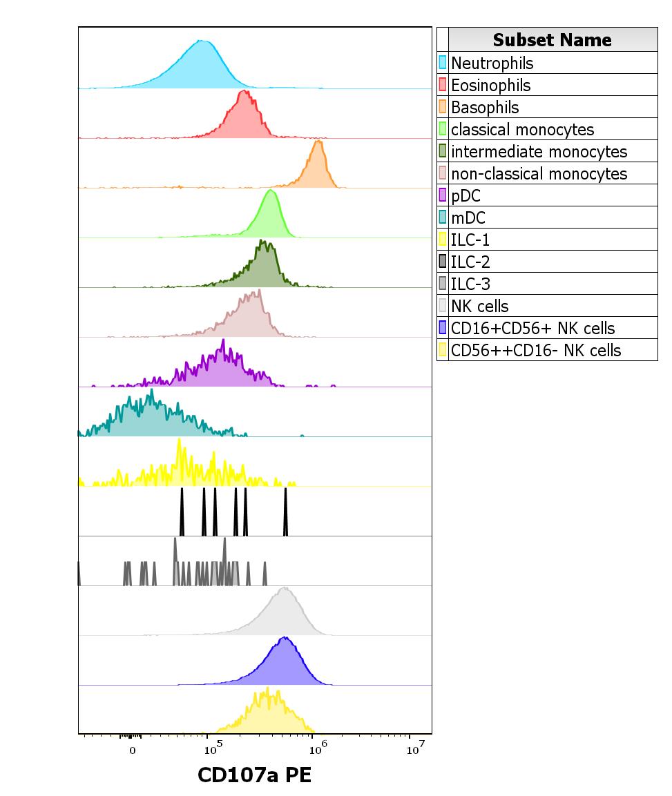Viewport: 672px width, 796px height.
Task: Select the pDC purple legend swatch
Action: [x=443, y=195]
